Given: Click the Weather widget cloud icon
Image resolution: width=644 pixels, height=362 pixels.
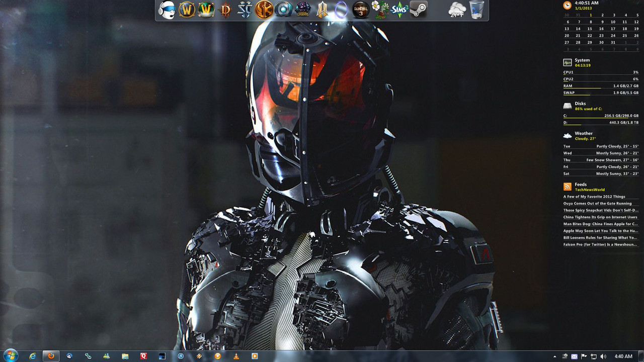Looking at the screenshot, I should [568, 136].
